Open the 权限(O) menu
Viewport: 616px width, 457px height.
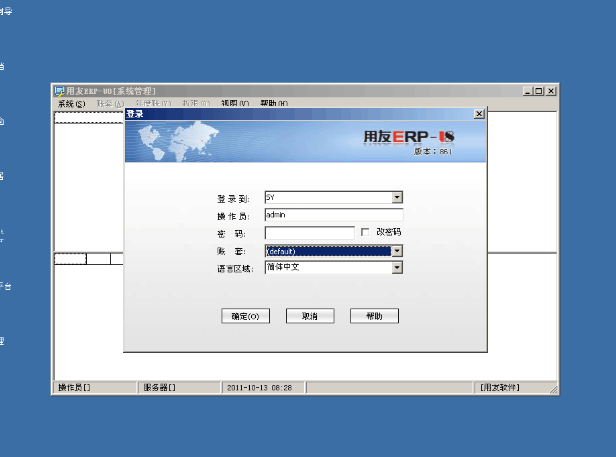196,104
